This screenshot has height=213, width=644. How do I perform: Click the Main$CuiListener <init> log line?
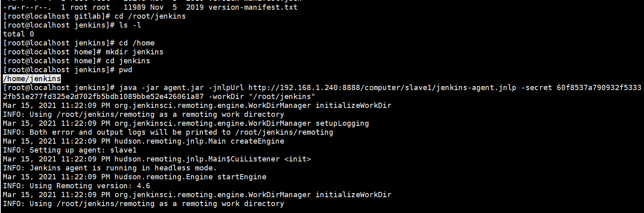click(157, 159)
